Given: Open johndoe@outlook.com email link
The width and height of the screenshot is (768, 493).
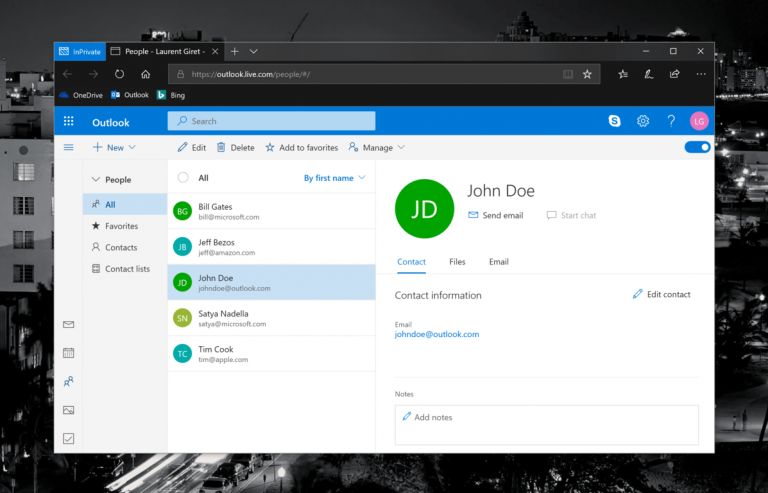Looking at the screenshot, I should [x=437, y=334].
